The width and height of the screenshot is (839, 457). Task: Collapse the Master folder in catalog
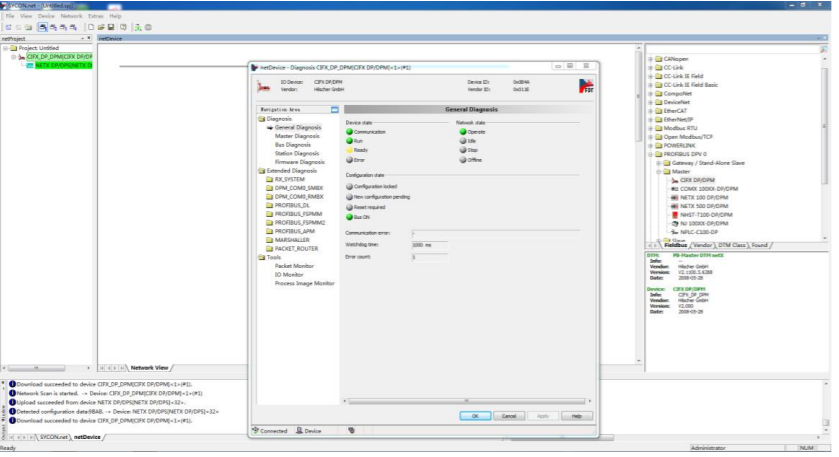(x=659, y=172)
